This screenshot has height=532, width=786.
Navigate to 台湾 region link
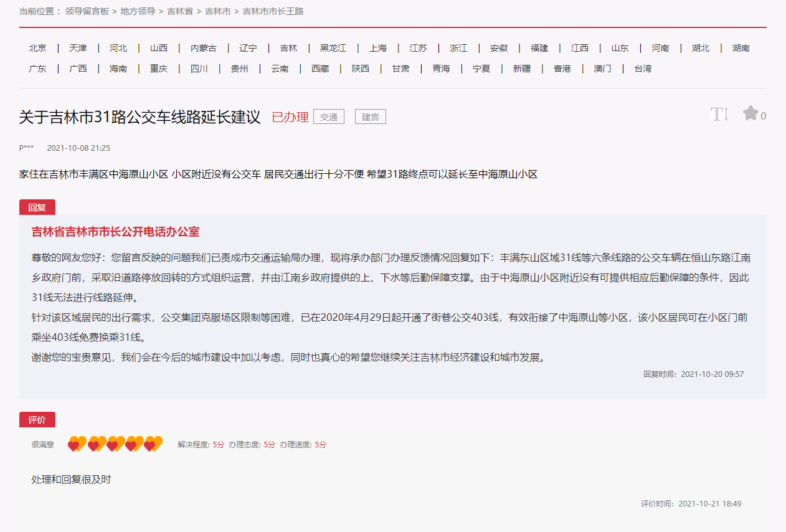pyautogui.click(x=643, y=69)
